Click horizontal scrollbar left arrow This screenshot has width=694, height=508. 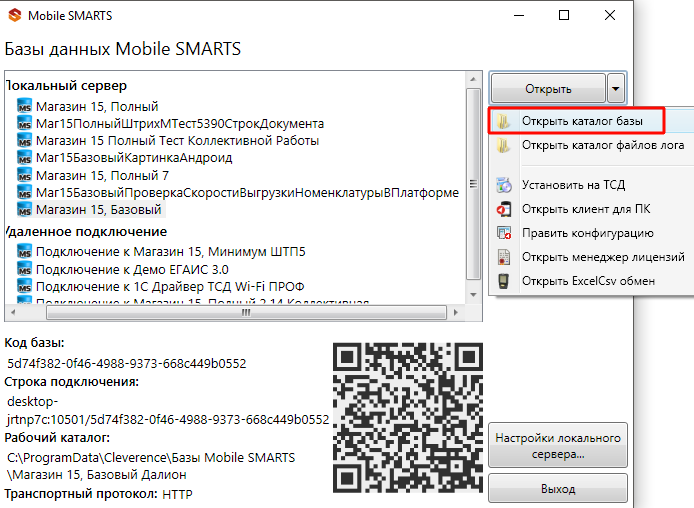pyautogui.click(x=13, y=312)
